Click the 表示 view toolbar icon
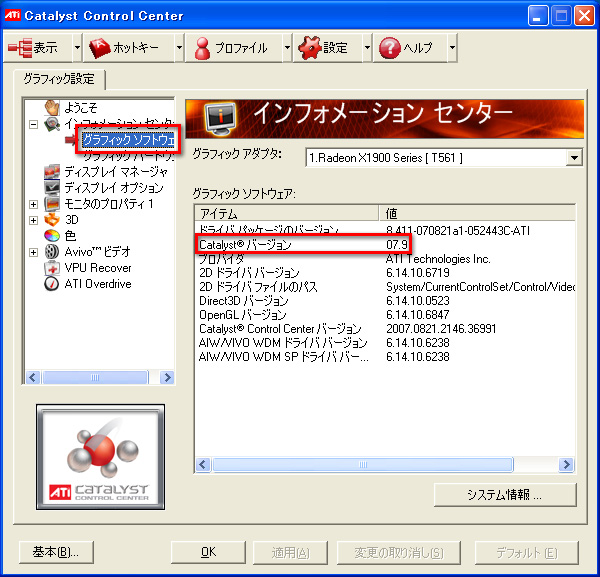 [x=20, y=48]
